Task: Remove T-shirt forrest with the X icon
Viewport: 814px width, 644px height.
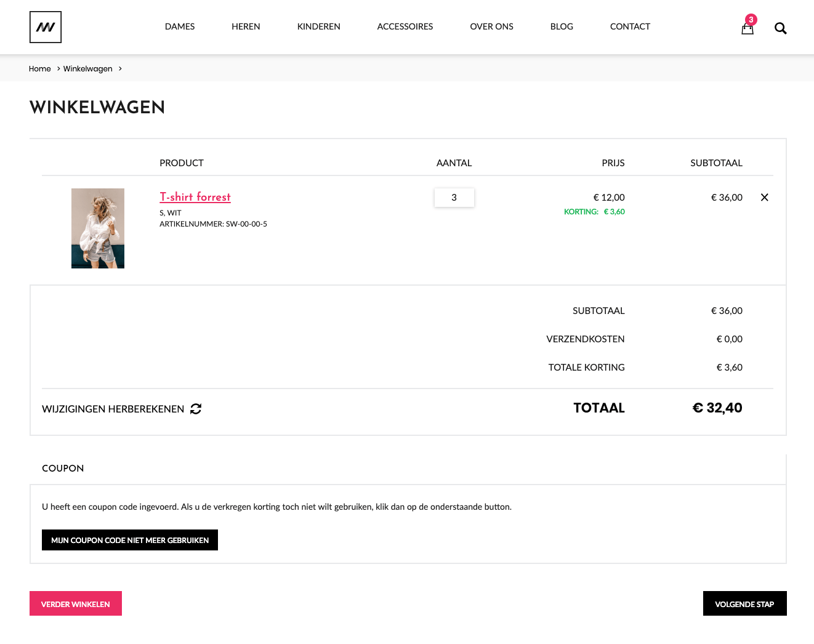Action: tap(764, 198)
